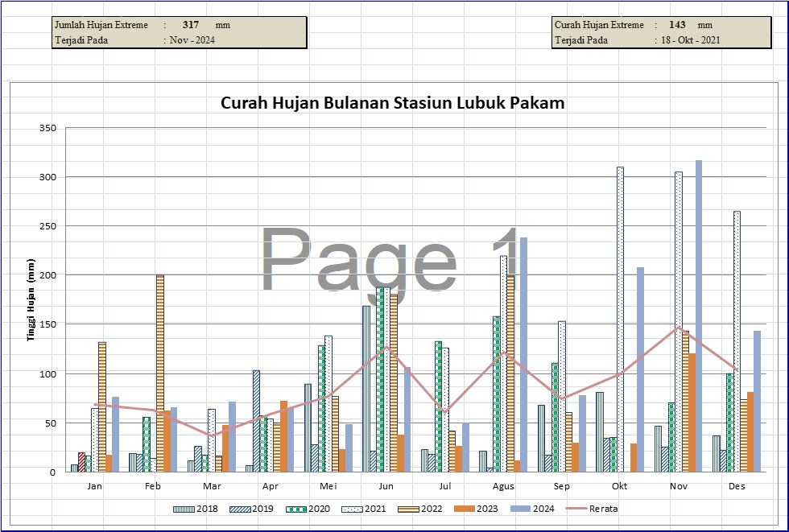Click the cell showing 143

click(x=677, y=25)
